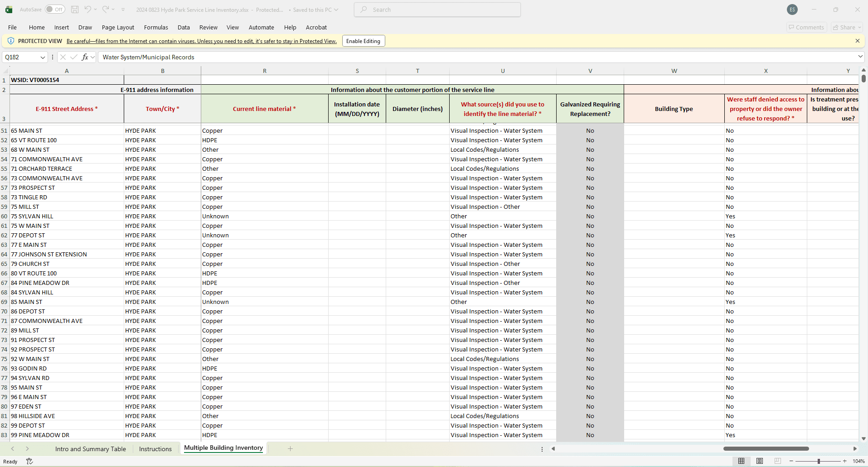Click the Excel app icon
This screenshot has width=868, height=467.
tap(9, 10)
